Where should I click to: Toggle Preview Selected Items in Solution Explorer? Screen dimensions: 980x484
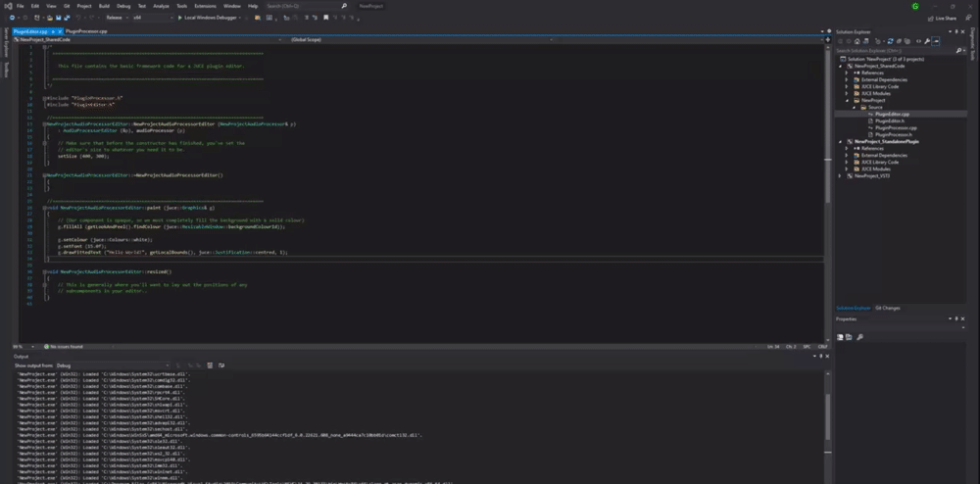click(x=936, y=41)
